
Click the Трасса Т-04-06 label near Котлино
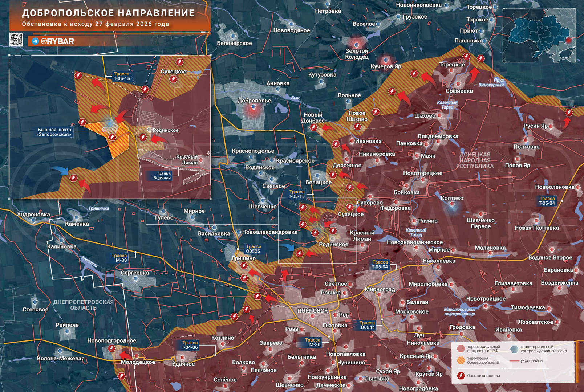tap(190, 345)
